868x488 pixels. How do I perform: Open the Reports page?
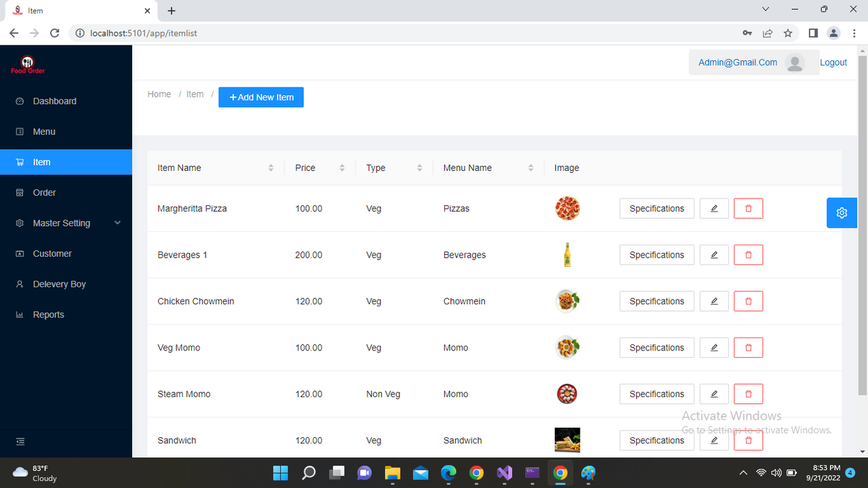tap(66, 314)
